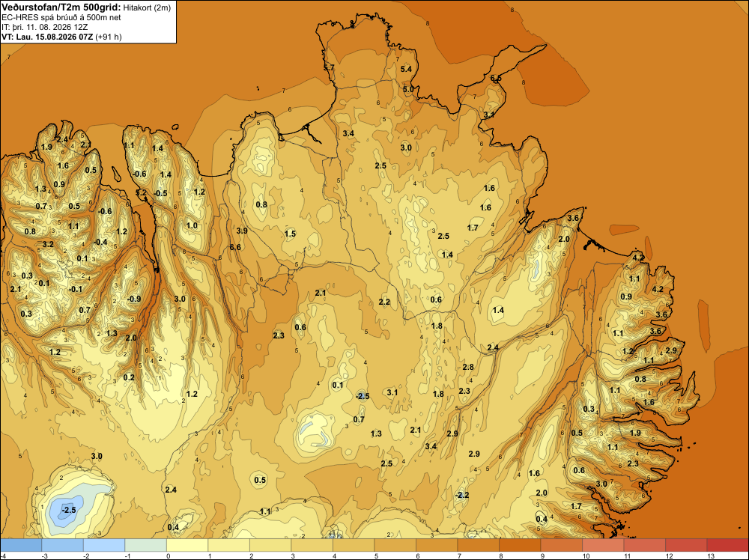Click the 5.2 temperature label by the fjord
The width and height of the screenshot is (749, 560).
click(x=142, y=192)
